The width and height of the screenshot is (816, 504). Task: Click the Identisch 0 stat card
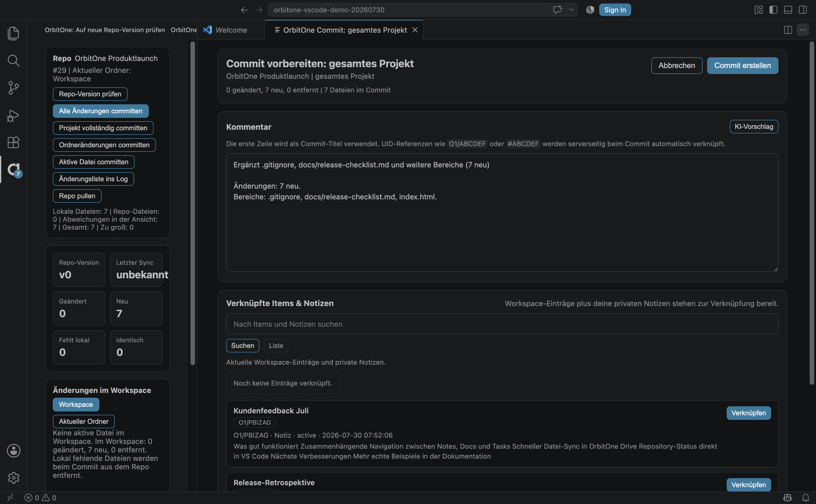click(136, 347)
